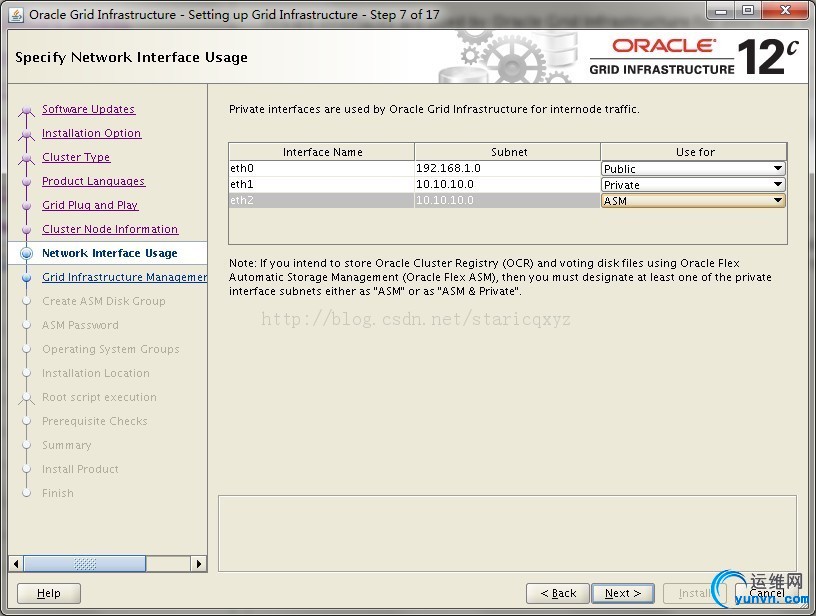Image resolution: width=816 pixels, height=616 pixels.
Task: Select the eth2 interface name cell
Action: tap(321, 200)
